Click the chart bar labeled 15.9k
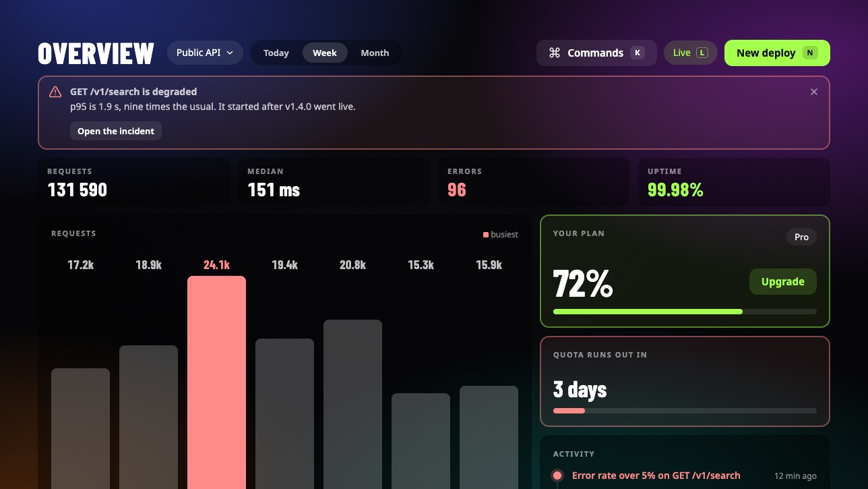Image resolution: width=868 pixels, height=489 pixels. click(489, 437)
